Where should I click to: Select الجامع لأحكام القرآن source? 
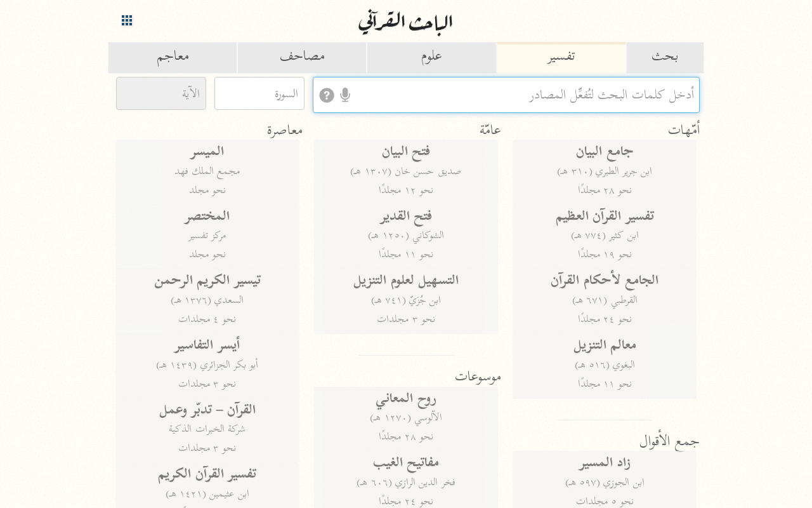(x=605, y=299)
